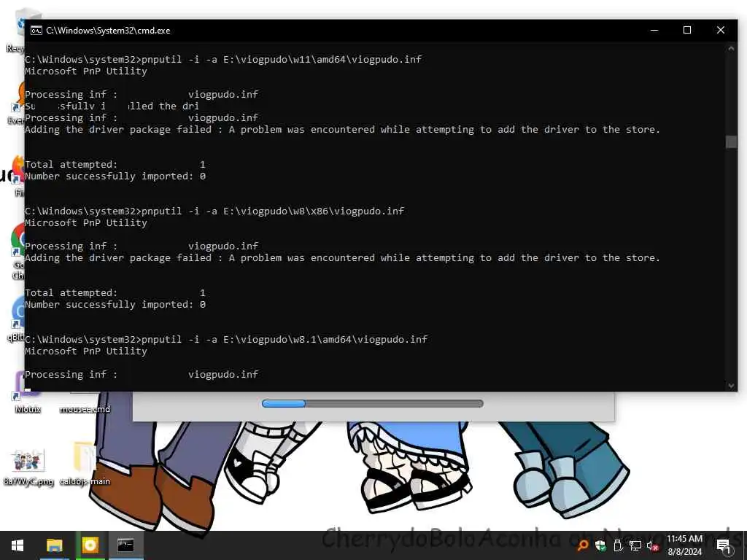Select the 8aYWyC.png desktop image file
The width and height of the screenshot is (747, 560).
(28, 467)
